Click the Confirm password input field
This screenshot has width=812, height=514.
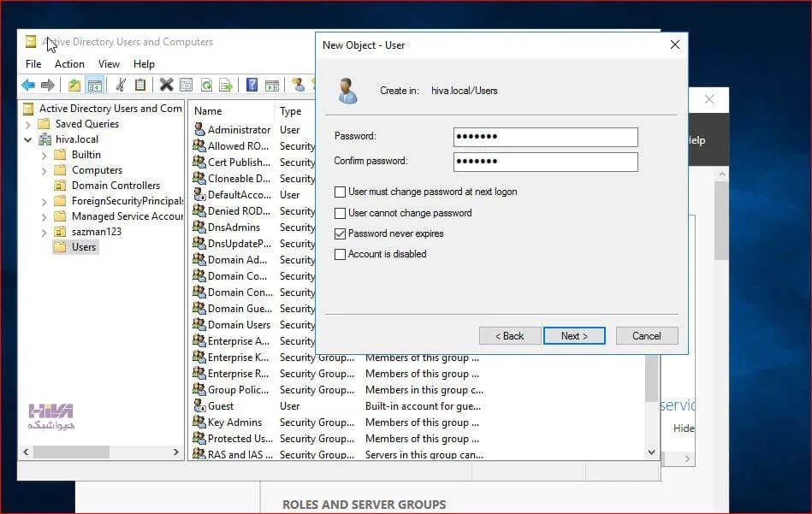click(x=545, y=162)
